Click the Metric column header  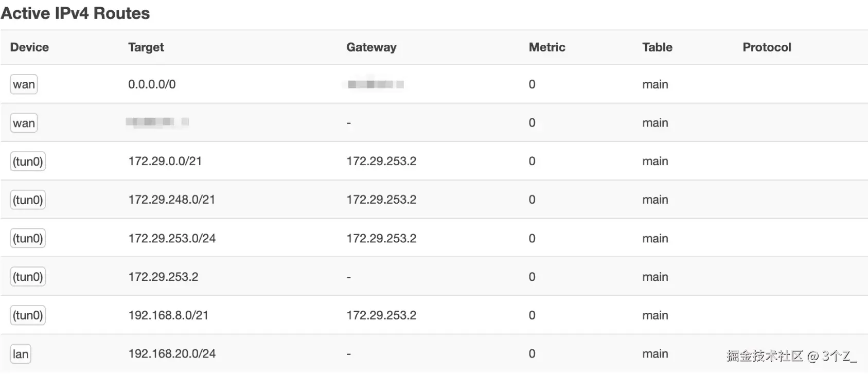[x=546, y=47]
